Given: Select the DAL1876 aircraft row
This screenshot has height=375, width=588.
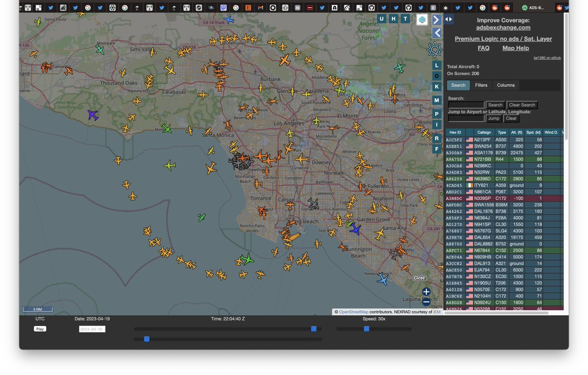Looking at the screenshot, I should tap(504, 211).
